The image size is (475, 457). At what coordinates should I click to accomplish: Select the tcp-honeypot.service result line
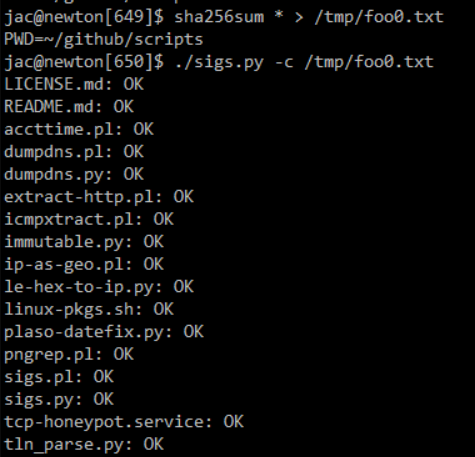point(124,422)
